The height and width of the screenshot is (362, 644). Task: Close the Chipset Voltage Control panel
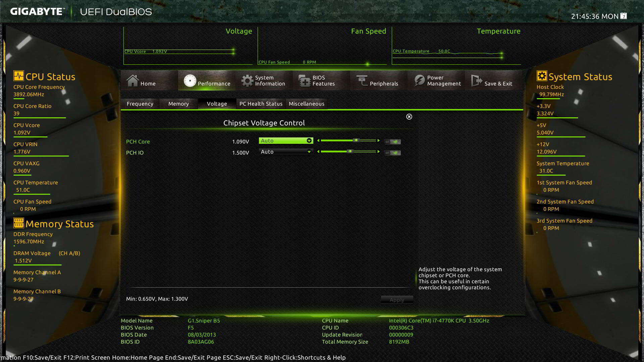click(x=409, y=117)
